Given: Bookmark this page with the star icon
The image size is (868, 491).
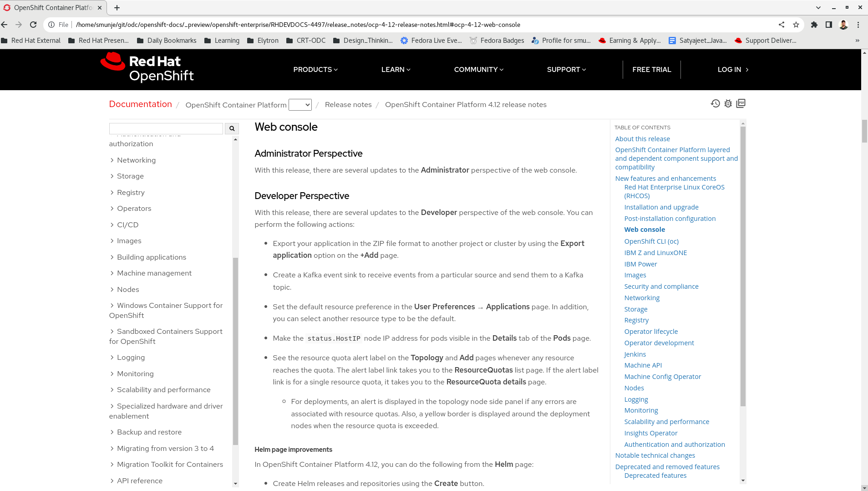Looking at the screenshot, I should point(796,25).
